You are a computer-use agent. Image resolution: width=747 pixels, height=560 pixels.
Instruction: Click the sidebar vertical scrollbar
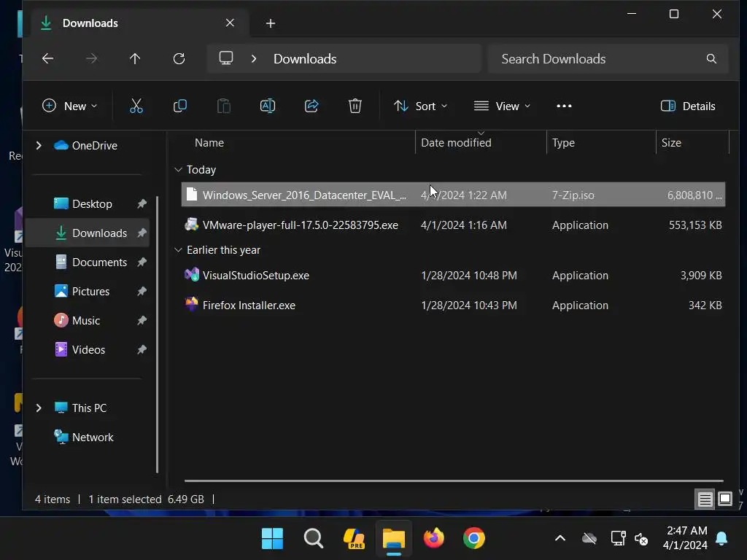pyautogui.click(x=158, y=334)
